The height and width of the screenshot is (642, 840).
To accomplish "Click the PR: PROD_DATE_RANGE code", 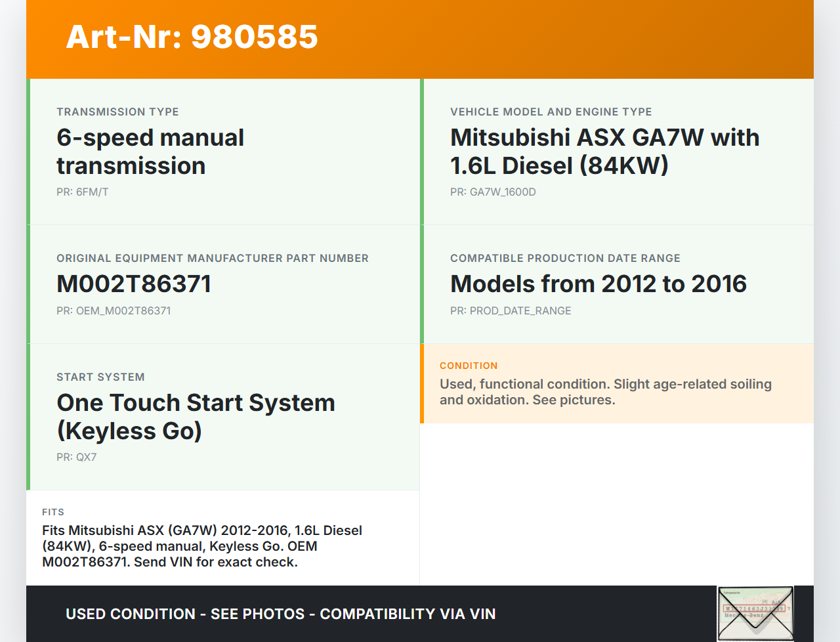I will (511, 311).
